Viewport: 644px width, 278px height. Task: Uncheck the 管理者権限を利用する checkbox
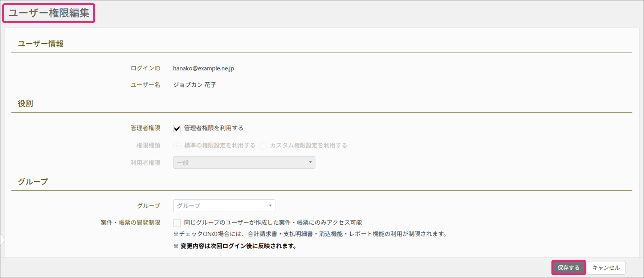click(177, 128)
